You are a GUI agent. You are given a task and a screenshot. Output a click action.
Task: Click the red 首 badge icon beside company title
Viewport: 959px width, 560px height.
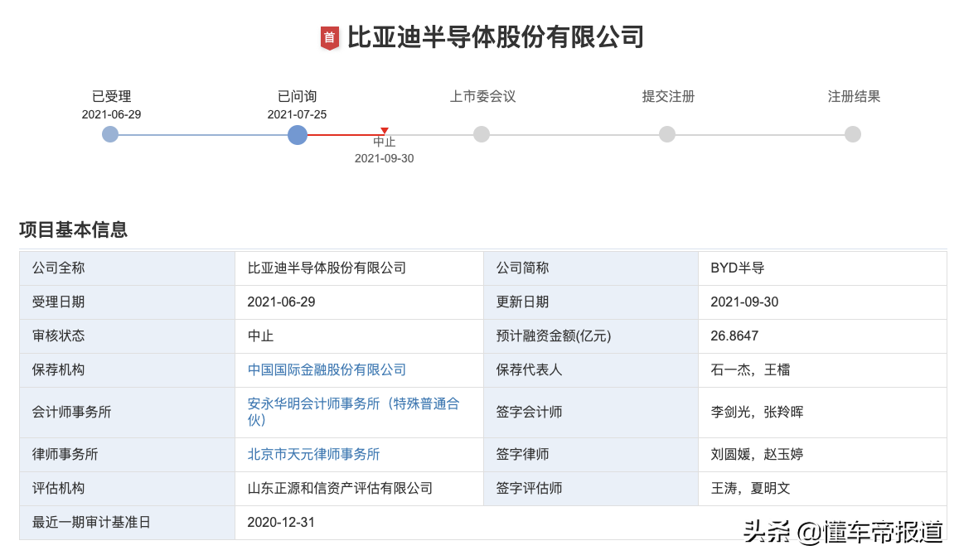pyautogui.click(x=330, y=38)
